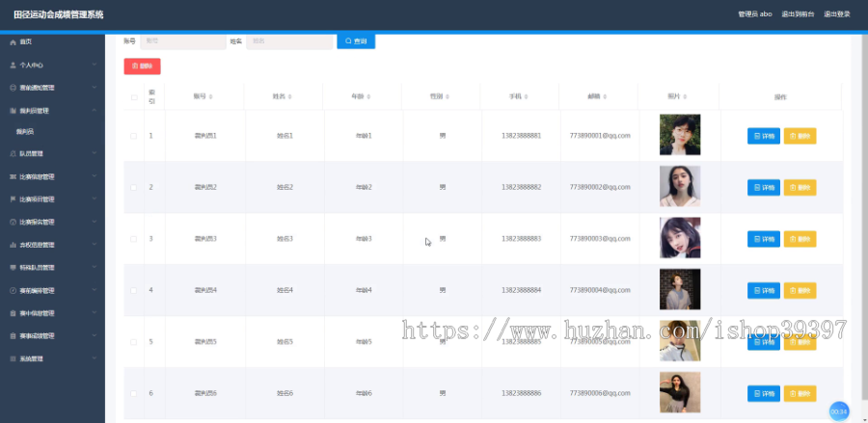868x423 pixels.
Task: Check the checkbox for row 5
Action: pyautogui.click(x=133, y=342)
